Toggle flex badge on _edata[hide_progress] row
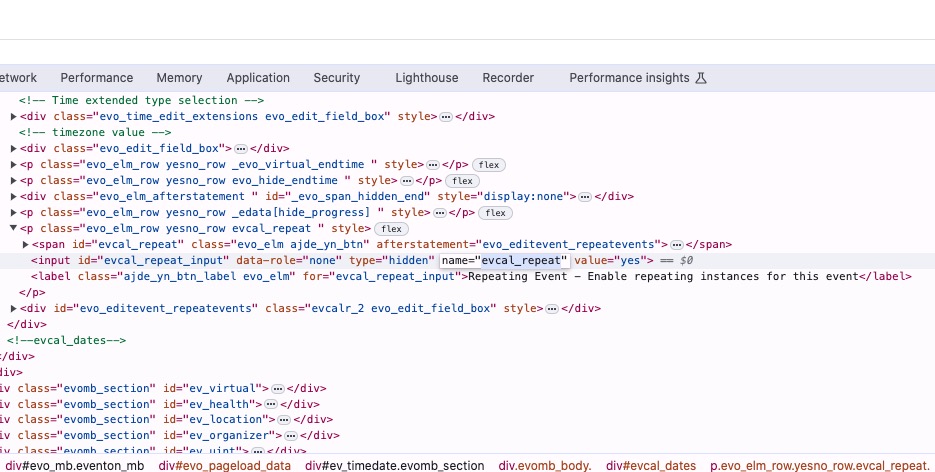935x472 pixels. [495, 213]
